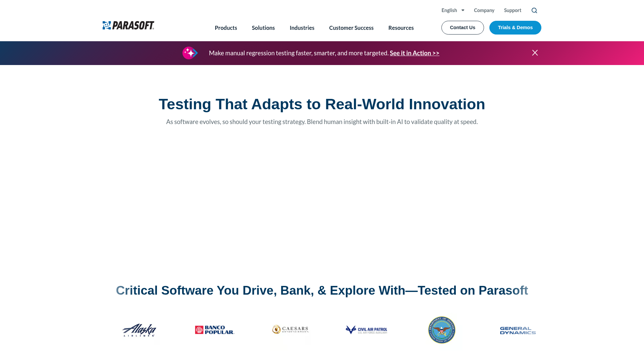Open the search magnifier
The width and height of the screenshot is (644, 362).
534,10
